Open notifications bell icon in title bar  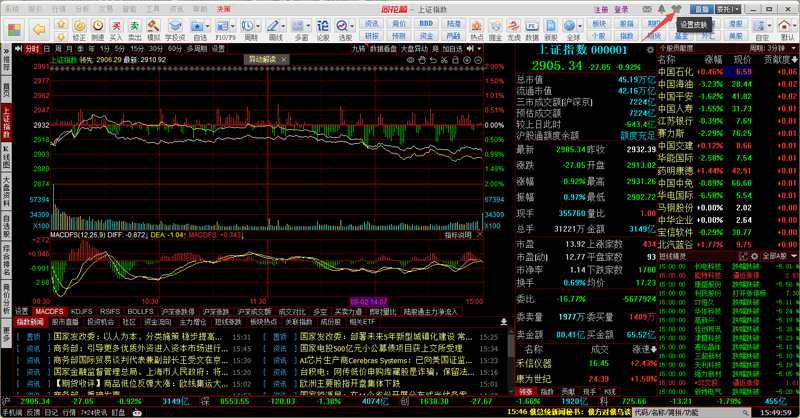click(661, 8)
